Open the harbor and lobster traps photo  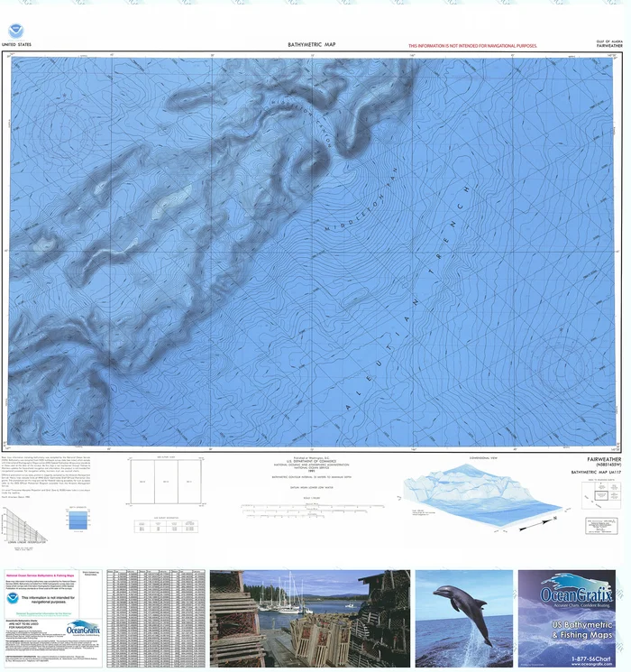310,619
